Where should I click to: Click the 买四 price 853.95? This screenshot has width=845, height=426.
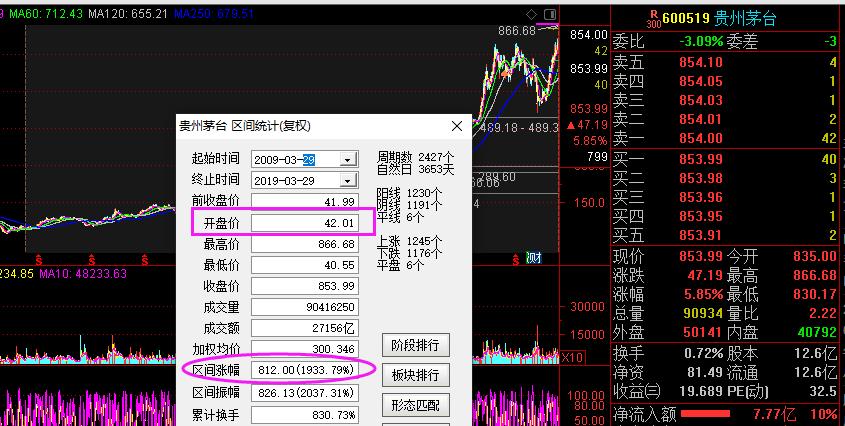point(701,216)
